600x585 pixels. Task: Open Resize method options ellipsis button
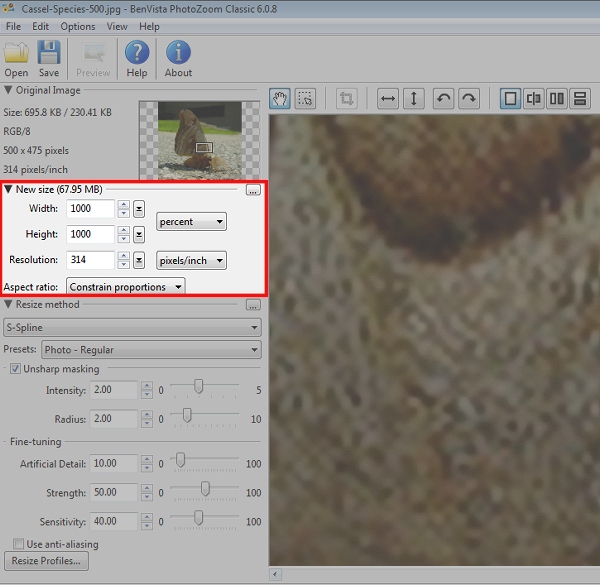(253, 305)
